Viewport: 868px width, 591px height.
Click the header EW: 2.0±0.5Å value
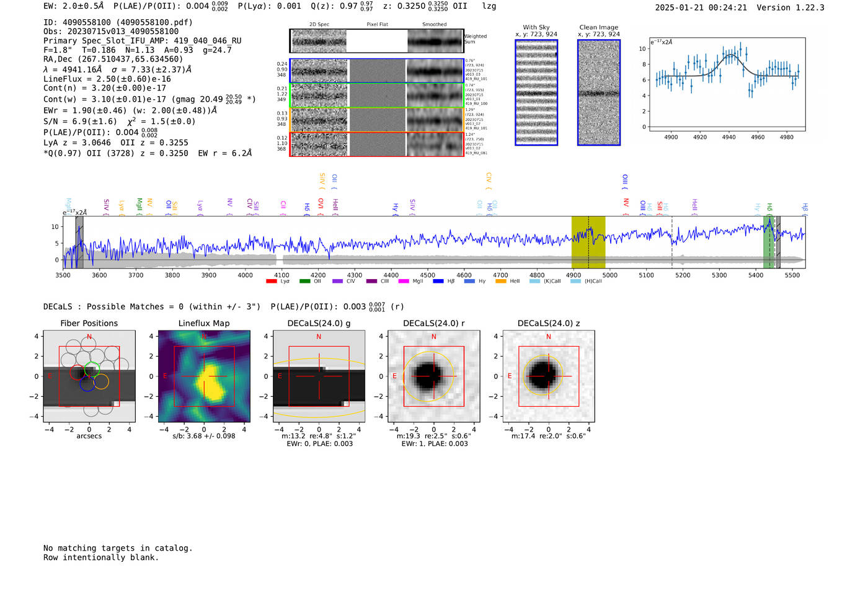click(x=73, y=6)
